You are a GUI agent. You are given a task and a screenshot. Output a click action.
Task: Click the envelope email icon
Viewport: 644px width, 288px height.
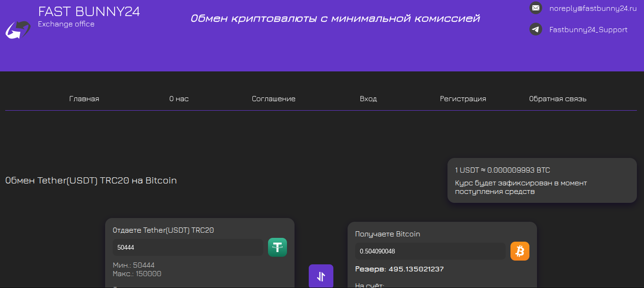536,8
